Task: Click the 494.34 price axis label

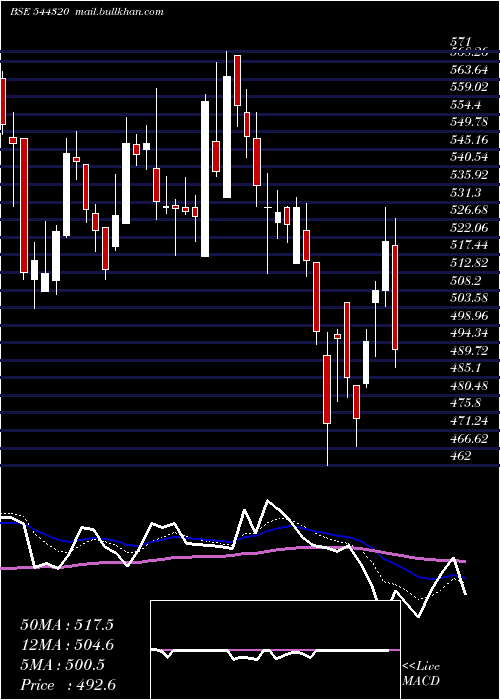Action: point(468,333)
